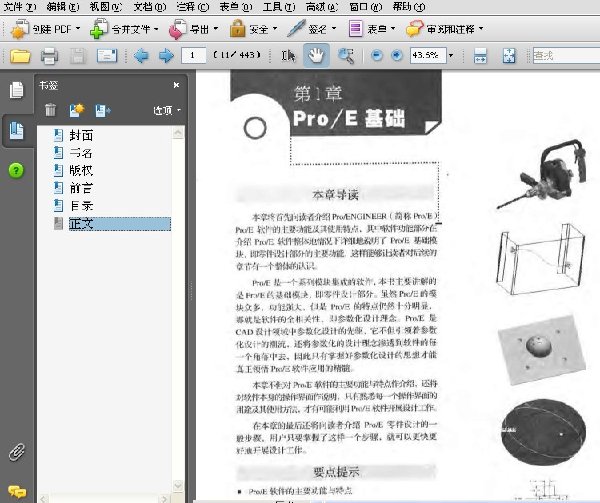Select the 正文 bookmark
The image size is (600, 503).
tap(119, 224)
